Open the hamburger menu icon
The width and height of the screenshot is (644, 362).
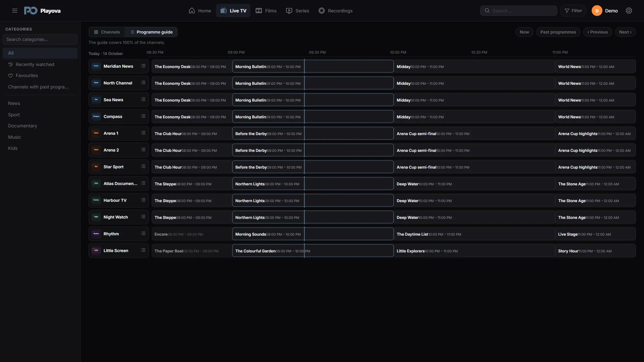[15, 11]
